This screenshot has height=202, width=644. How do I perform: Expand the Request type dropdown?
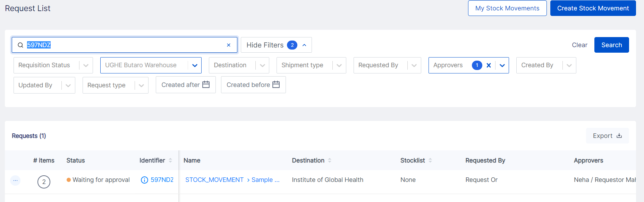(141, 86)
